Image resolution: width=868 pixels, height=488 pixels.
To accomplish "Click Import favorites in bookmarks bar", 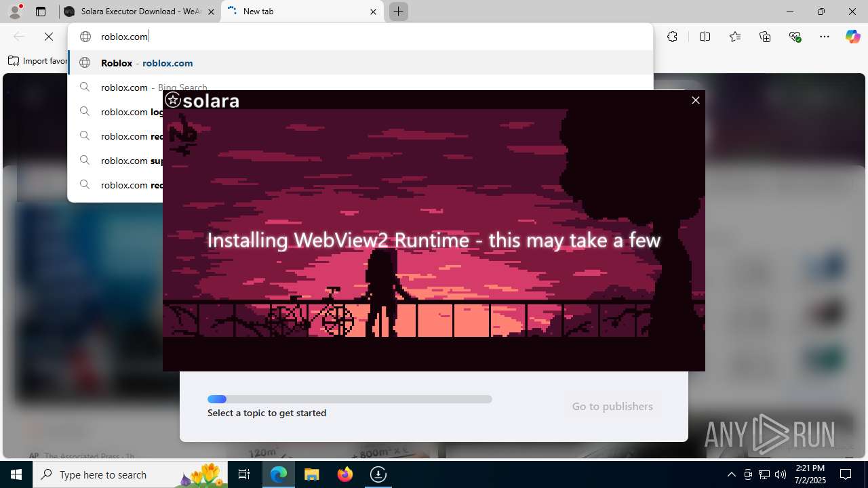I will (x=38, y=61).
